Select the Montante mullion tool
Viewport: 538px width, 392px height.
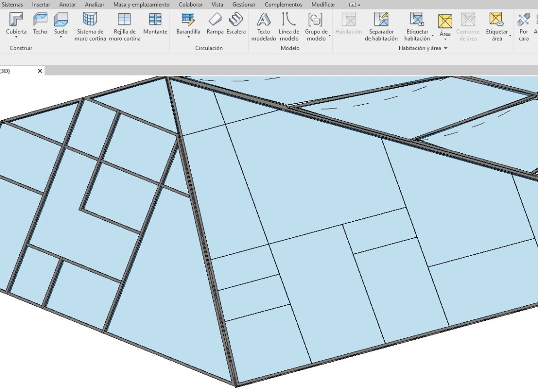tap(155, 23)
